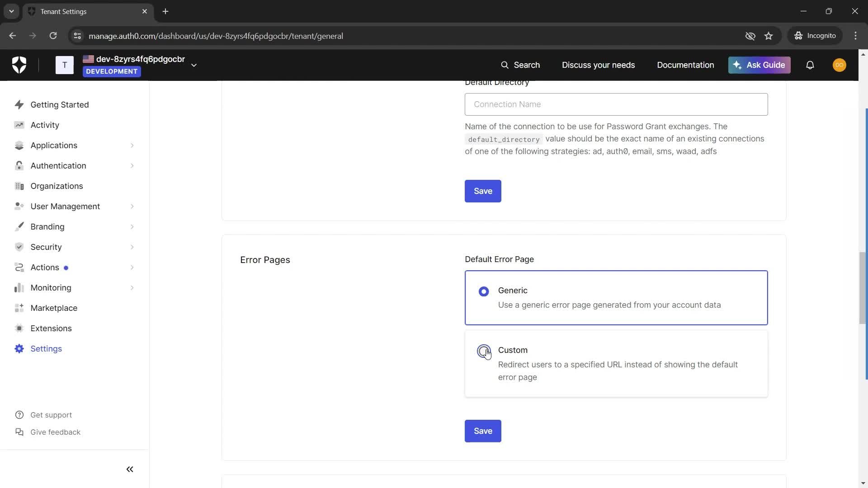Open the Marketplace grid icon
Screen dimensions: 868x488
click(x=19, y=308)
